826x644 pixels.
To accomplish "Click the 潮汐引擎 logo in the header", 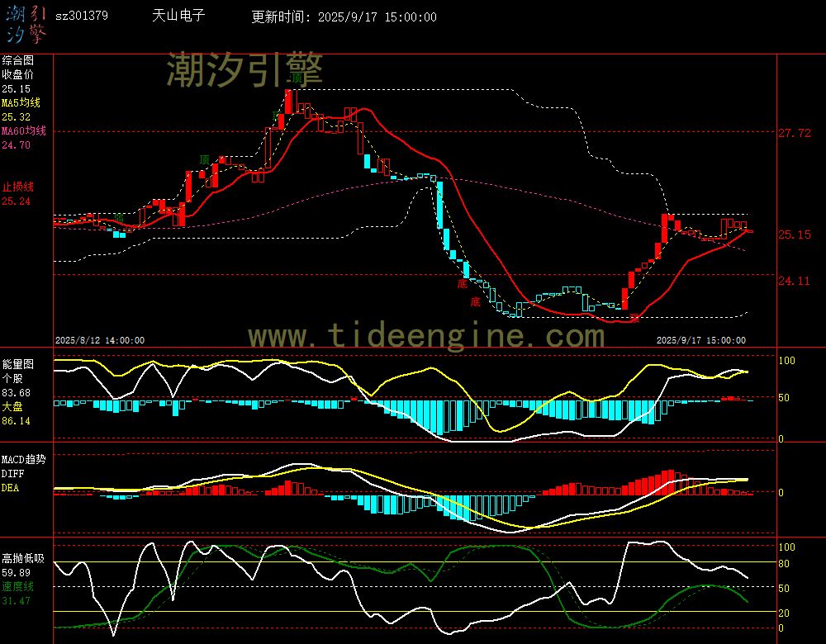I will pyautogui.click(x=26, y=24).
